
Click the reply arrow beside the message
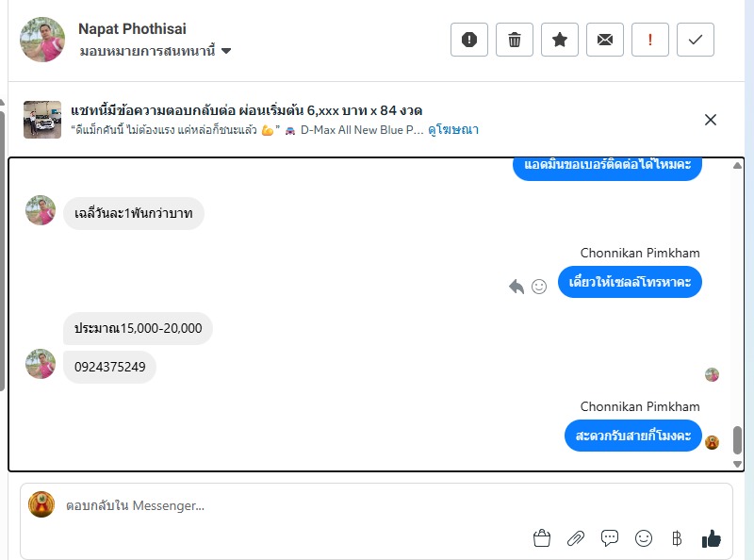tap(516, 287)
